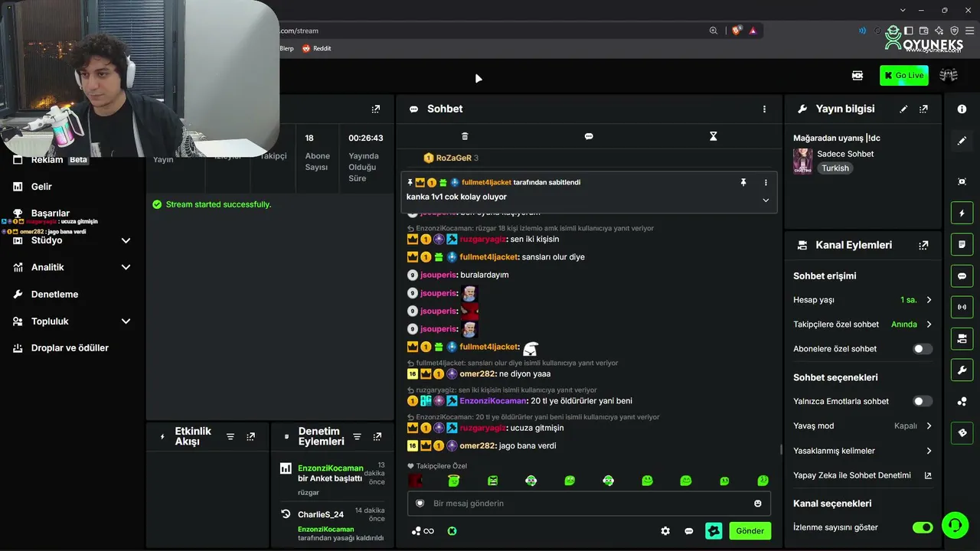Select the hourglass icon in chat toolbar
The width and height of the screenshot is (980, 551).
[713, 136]
